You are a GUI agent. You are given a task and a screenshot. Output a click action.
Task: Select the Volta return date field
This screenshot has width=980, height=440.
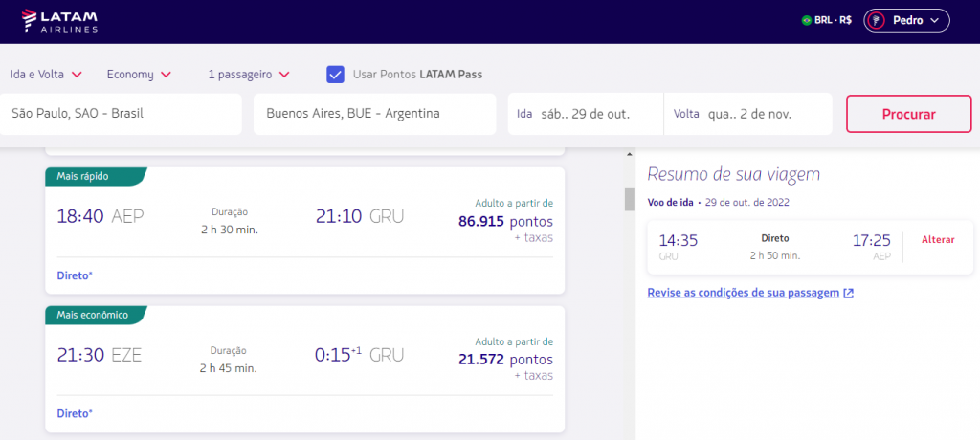pyautogui.click(x=747, y=114)
